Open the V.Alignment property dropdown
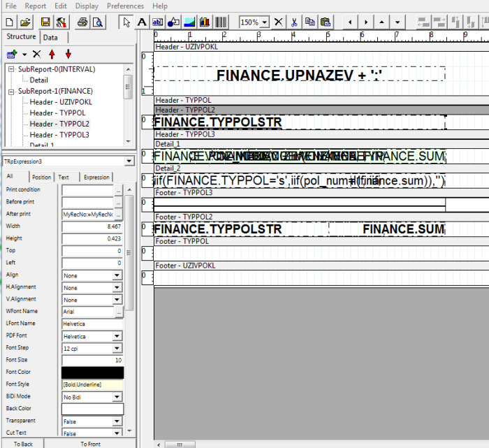Image resolution: width=489 pixels, height=448 pixels. pos(117,300)
